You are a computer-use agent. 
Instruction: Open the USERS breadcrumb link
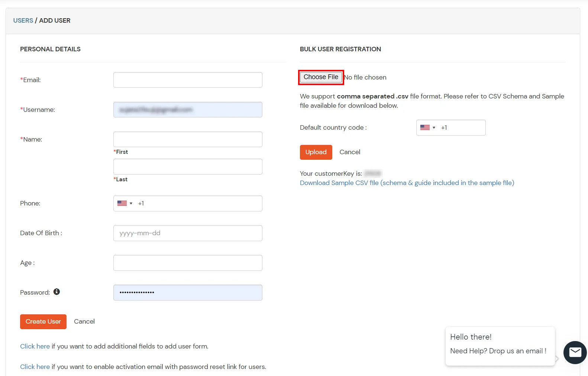click(23, 20)
